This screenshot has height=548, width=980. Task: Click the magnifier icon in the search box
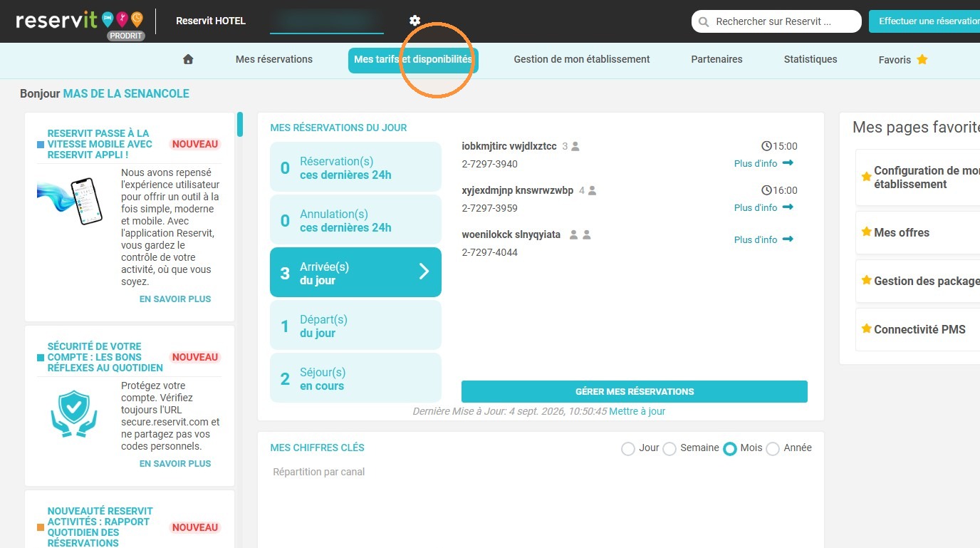pos(704,22)
